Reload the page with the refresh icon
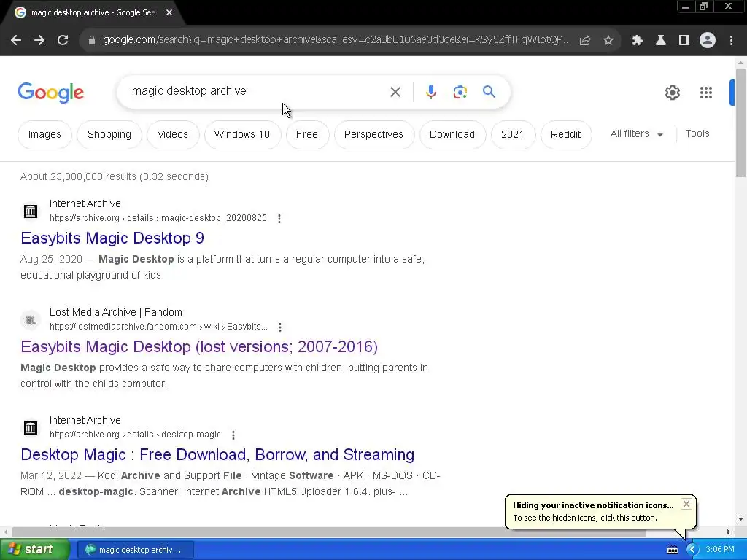This screenshot has height=560, width=747. pos(63,41)
